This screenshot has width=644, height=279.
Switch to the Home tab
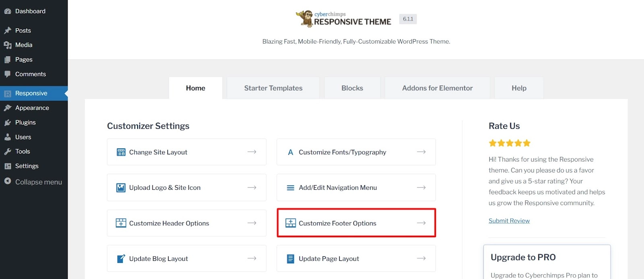(196, 88)
